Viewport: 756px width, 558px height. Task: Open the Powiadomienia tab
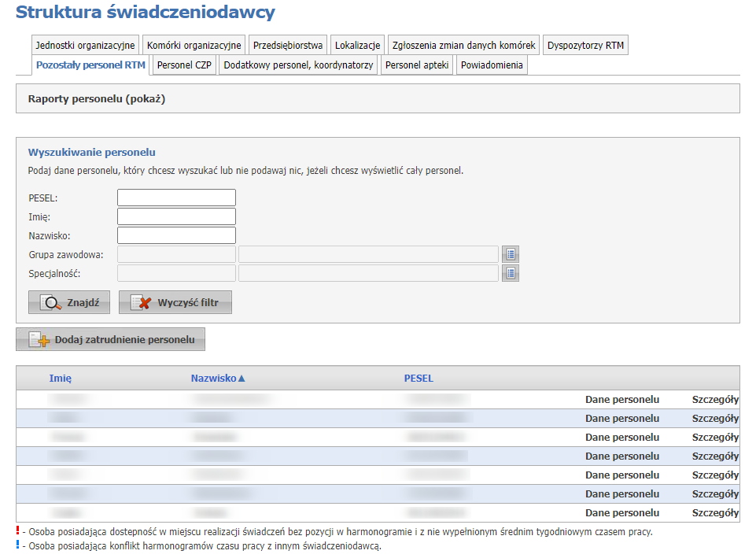tap(492, 65)
